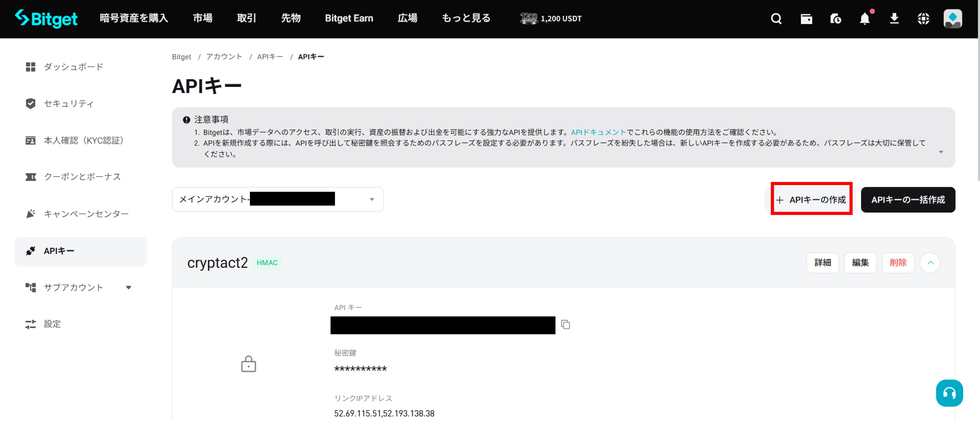Collapse the cryptact2 card chevron
Viewport: 980px width, 421px height.
tap(930, 263)
